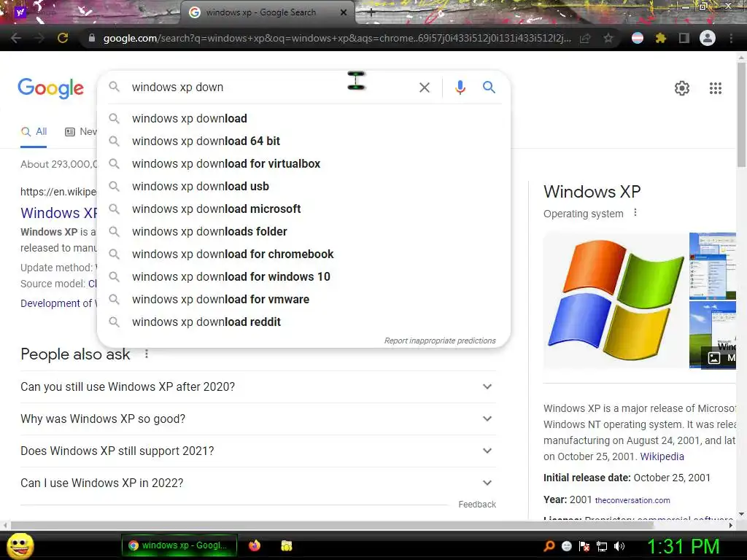Click the Feedback link
This screenshot has height=560, width=747.
point(477,505)
